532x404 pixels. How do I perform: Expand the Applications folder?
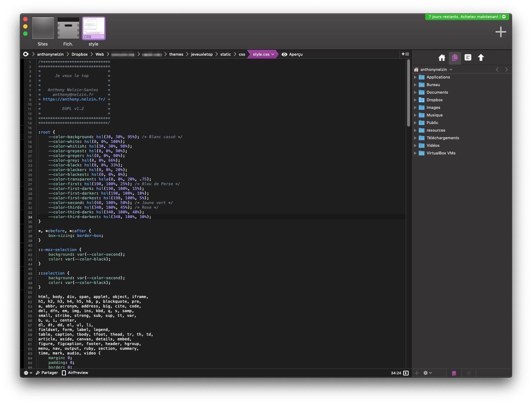(415, 77)
